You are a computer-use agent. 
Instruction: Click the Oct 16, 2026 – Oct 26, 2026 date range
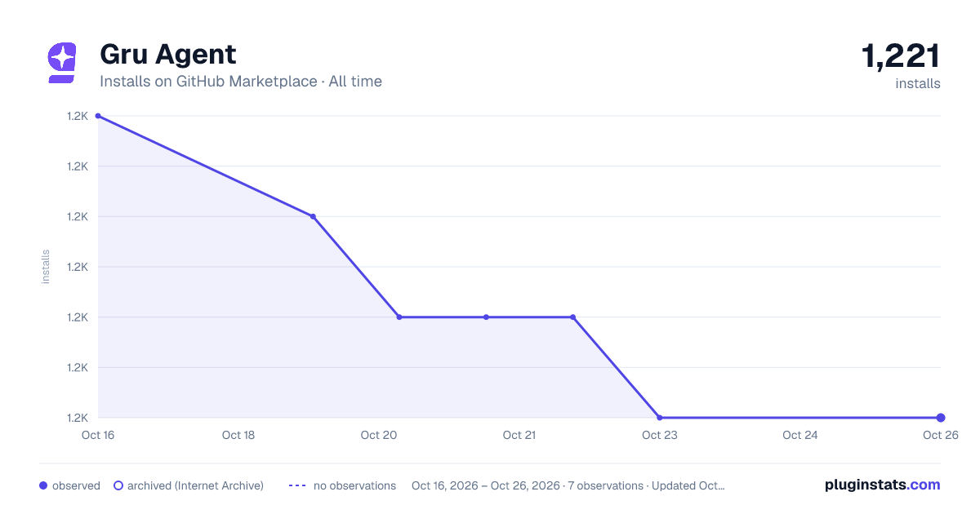486,485
